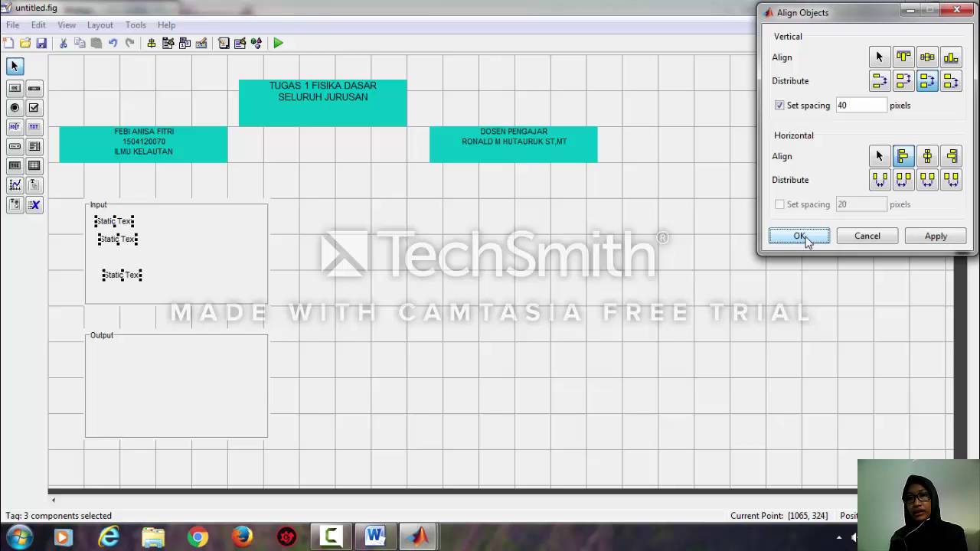Select vertical align bottom in Align Objects

[x=951, y=57]
